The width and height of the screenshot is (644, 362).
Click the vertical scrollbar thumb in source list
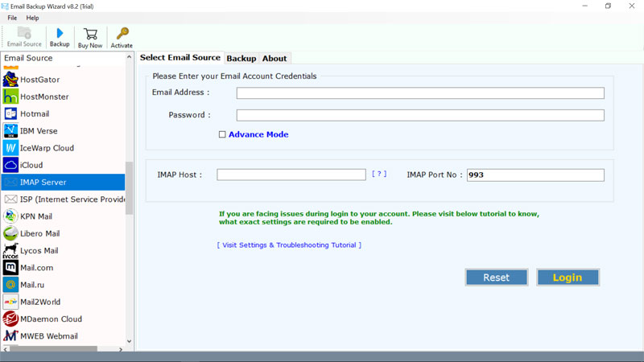tap(130, 188)
